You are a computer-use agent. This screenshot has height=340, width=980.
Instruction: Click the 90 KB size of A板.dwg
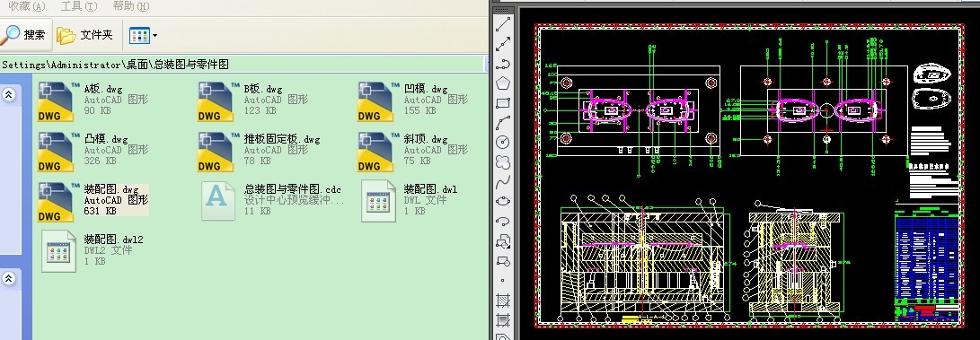(x=98, y=110)
